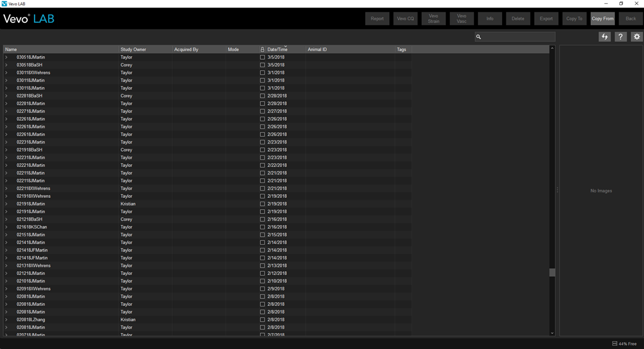
Task: Mark the 021318XWehrens checkbox
Action: [x=262, y=266]
